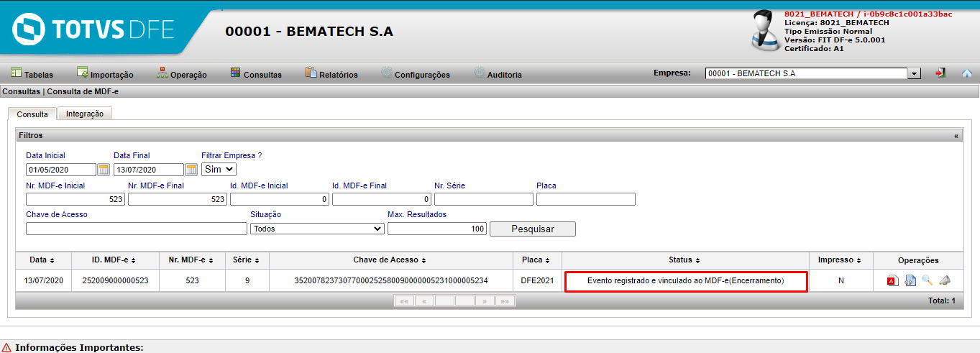Click the Empresa text field
980x353 pixels.
coord(807,73)
